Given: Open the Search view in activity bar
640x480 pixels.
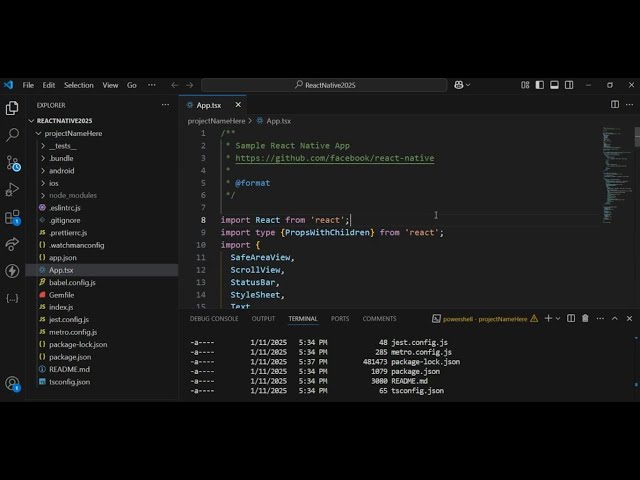Looking at the screenshot, I should (12, 135).
